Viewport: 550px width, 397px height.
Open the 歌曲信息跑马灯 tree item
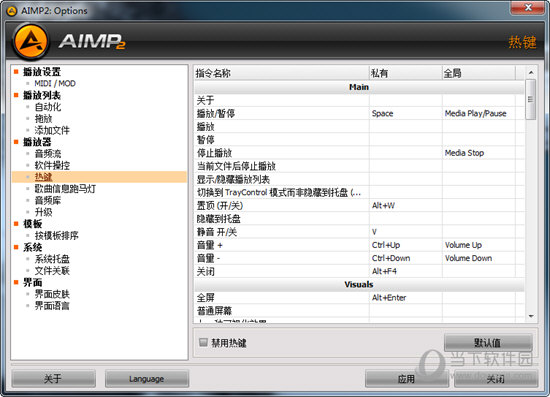pos(65,189)
